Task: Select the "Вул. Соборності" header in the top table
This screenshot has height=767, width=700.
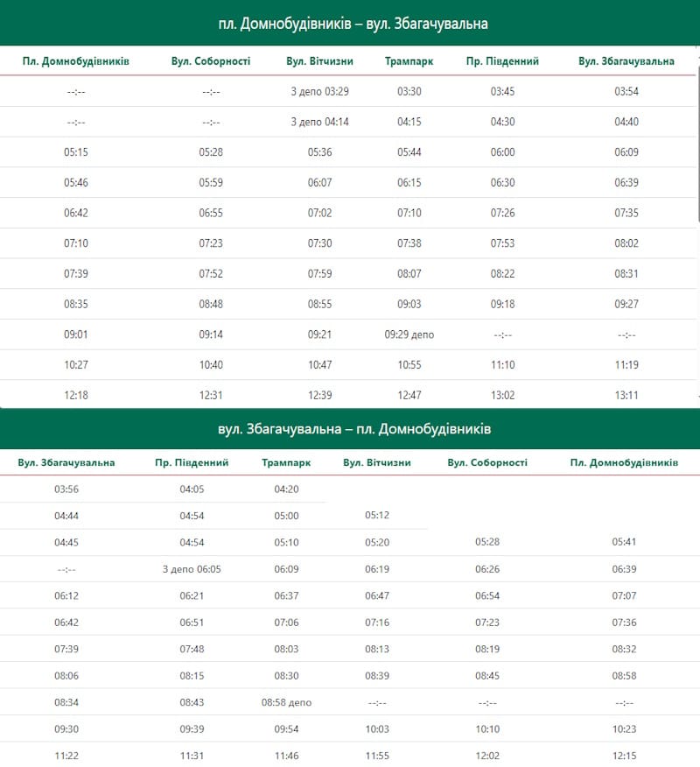Action: (x=211, y=61)
